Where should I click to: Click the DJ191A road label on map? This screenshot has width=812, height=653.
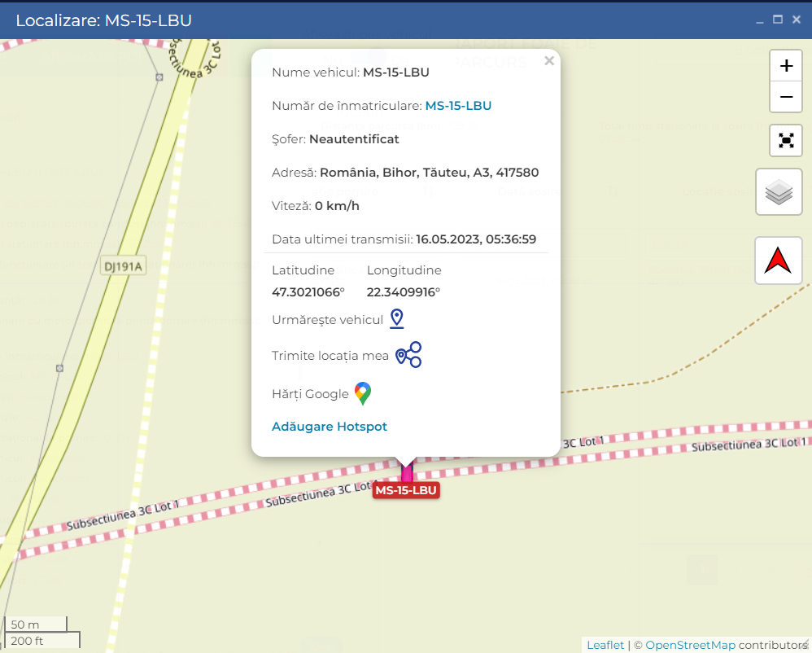[123, 266]
